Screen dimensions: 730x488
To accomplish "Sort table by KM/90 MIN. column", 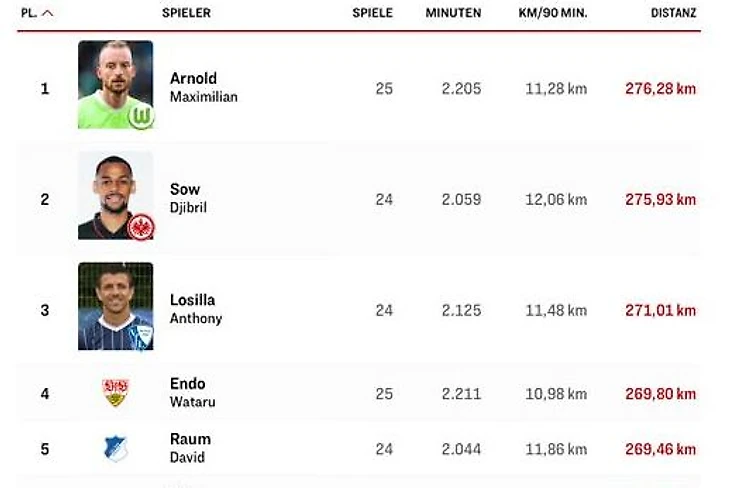I will pyautogui.click(x=553, y=13).
